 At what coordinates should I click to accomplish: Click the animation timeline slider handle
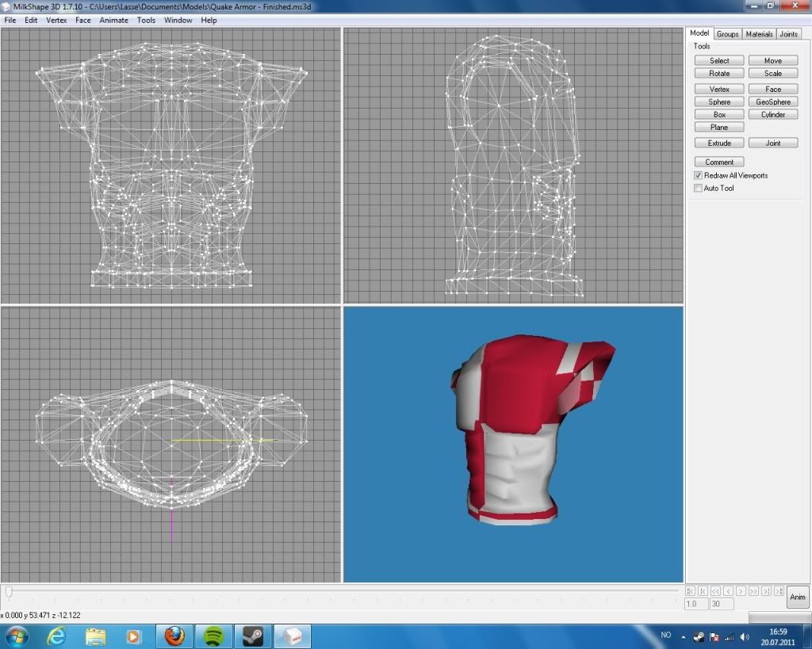(x=9, y=591)
